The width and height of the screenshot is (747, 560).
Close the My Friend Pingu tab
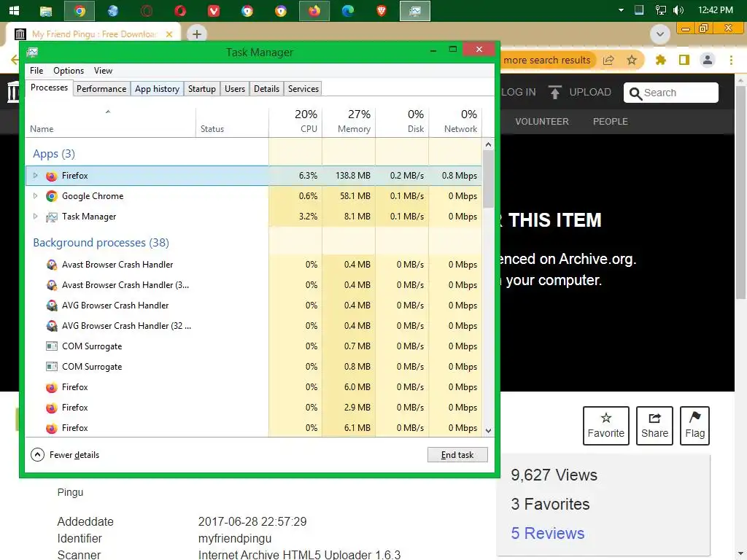click(169, 34)
